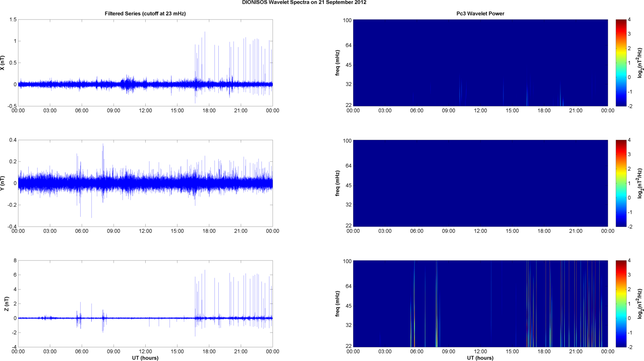Click the '-2' tick on the bottom colorbar
Viewport: 644px width, 361px height.
(630, 347)
